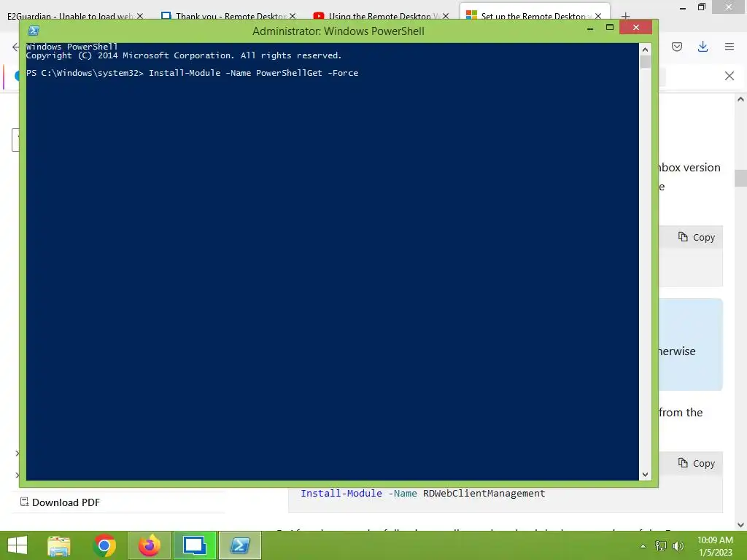Minimize the PowerShell window
This screenshot has width=747, height=560.
590,28
